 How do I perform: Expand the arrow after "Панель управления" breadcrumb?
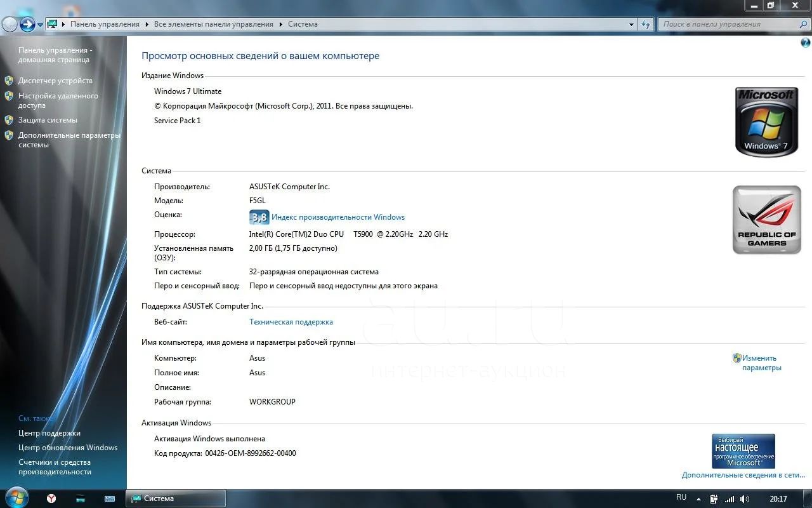pos(147,24)
